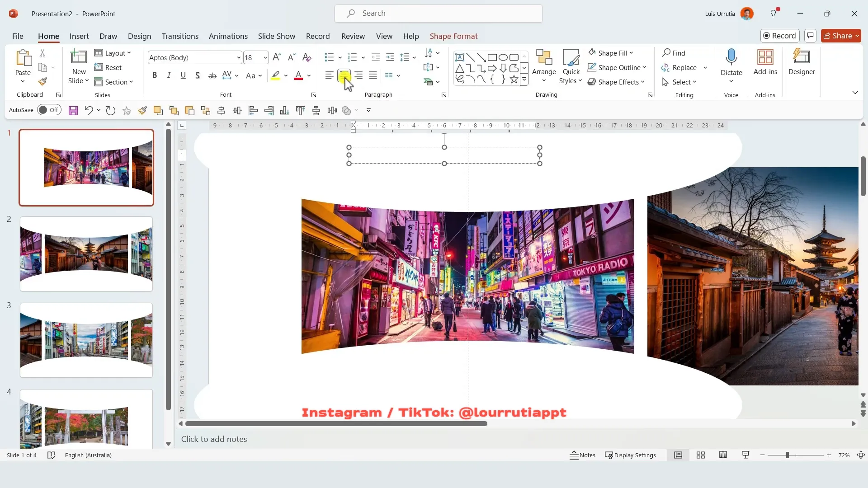
Task: Click the Undo arrow icon
Action: (x=89, y=110)
